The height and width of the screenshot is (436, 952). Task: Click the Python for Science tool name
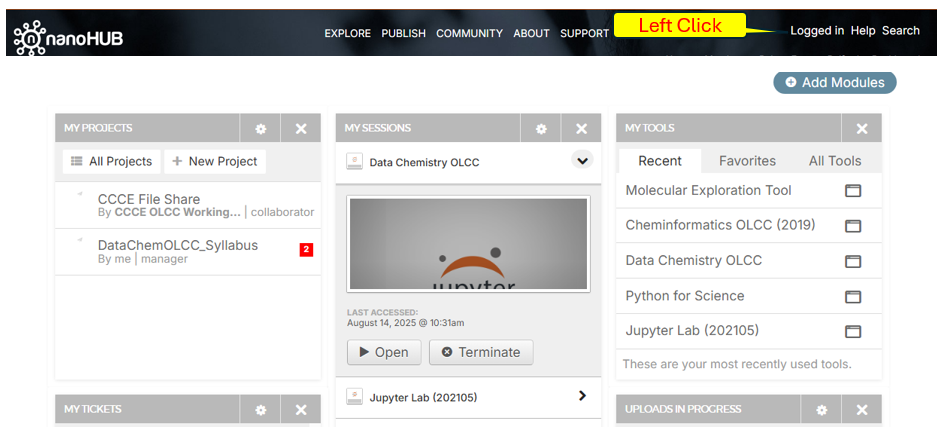685,296
